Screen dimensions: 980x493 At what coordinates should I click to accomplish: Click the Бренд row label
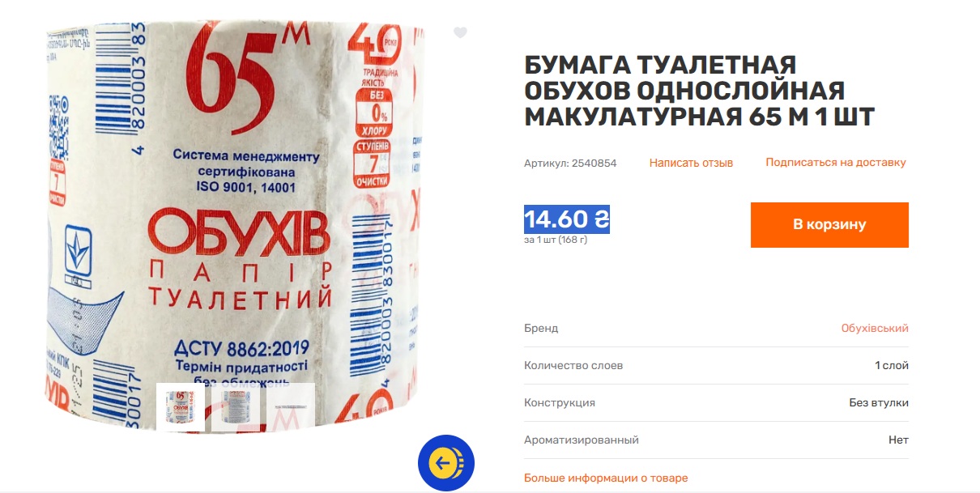(x=541, y=329)
